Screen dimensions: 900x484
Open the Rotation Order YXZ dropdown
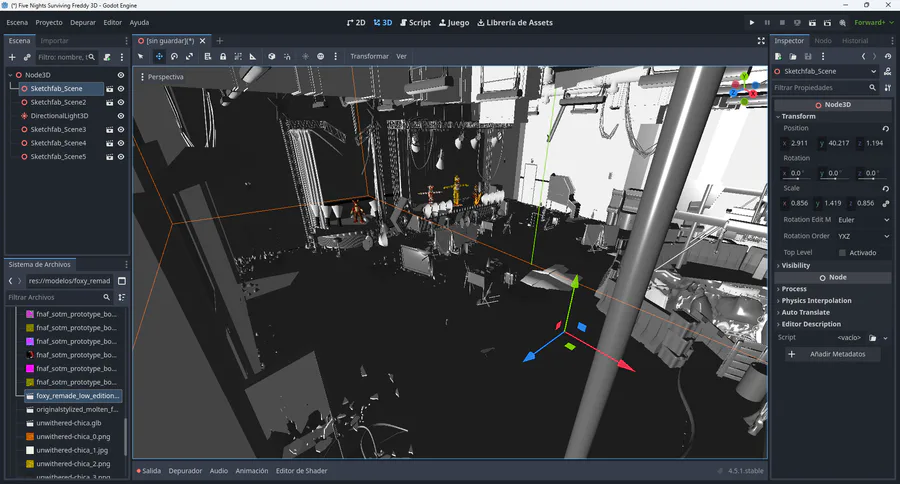point(863,236)
